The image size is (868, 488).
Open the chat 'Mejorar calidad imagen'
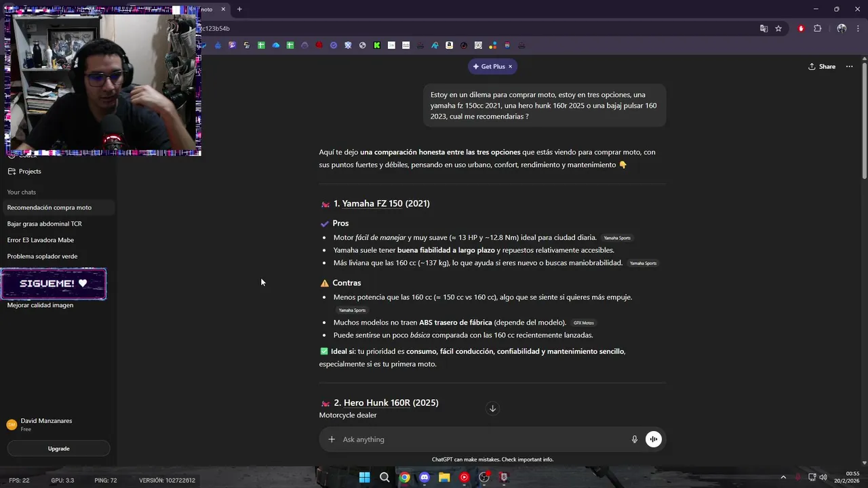coord(40,305)
